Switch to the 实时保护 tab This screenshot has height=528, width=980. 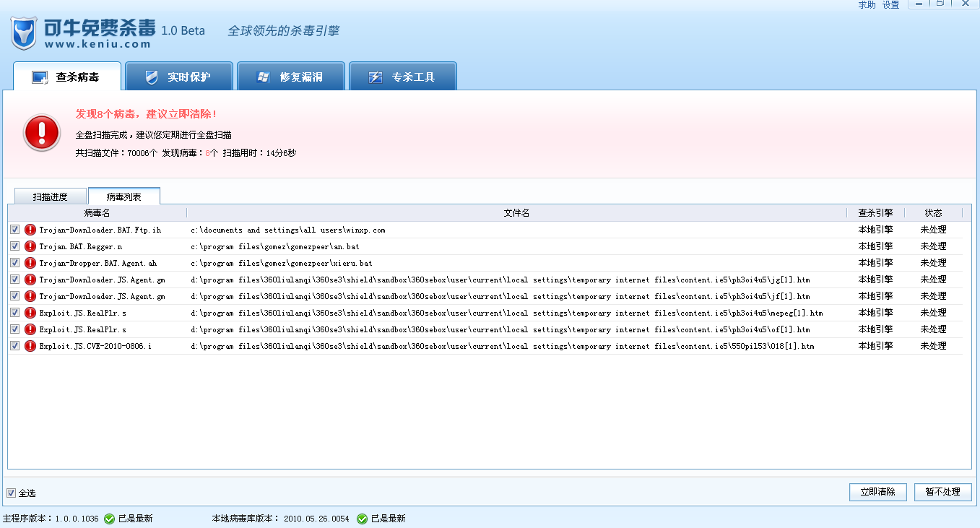tap(179, 77)
